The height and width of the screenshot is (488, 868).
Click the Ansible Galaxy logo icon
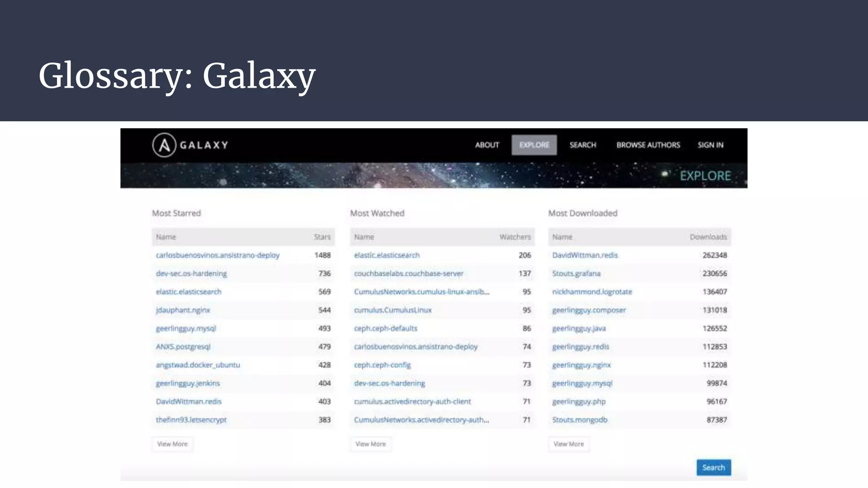(x=164, y=145)
